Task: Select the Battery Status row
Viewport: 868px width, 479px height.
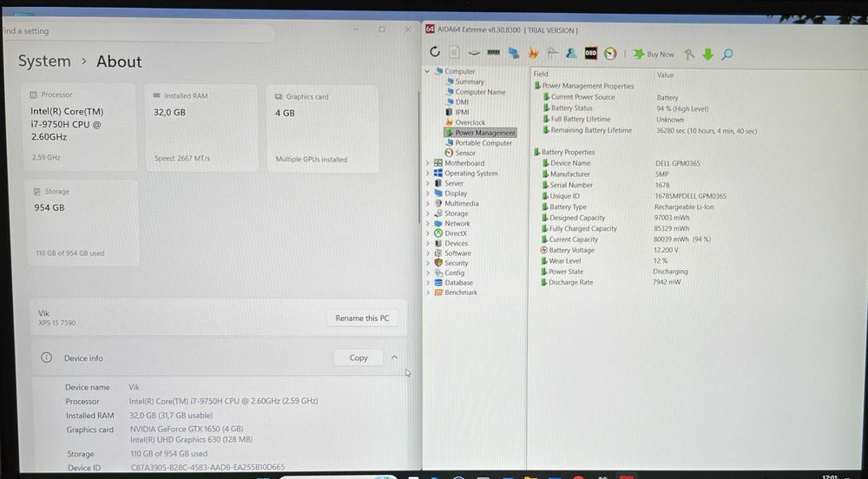Action: click(x=626, y=108)
